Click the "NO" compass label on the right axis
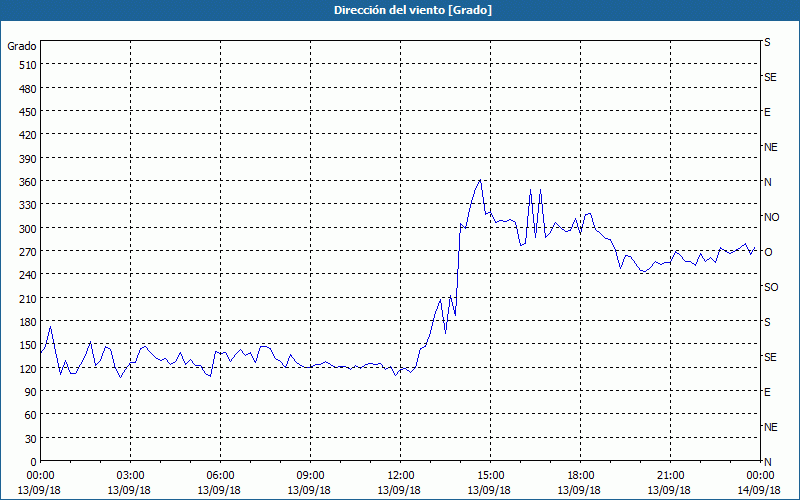800x500 pixels. click(x=771, y=217)
